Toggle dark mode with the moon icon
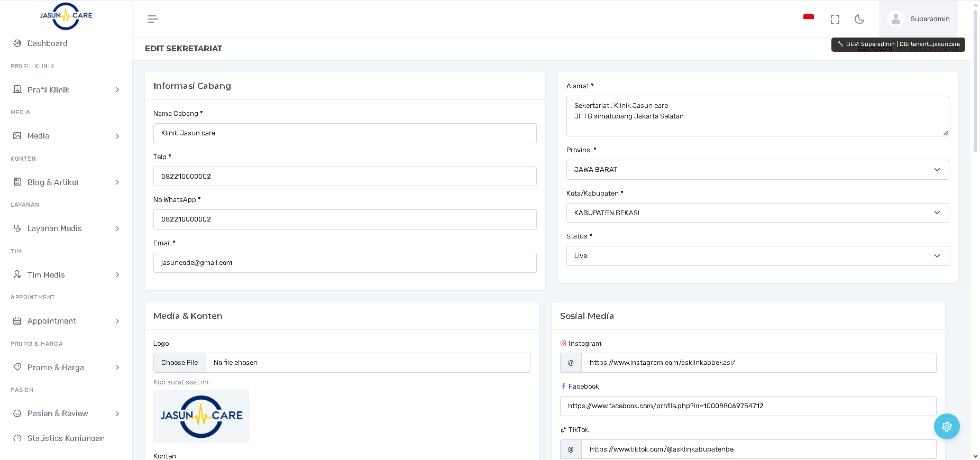The height and width of the screenshot is (460, 980). [x=859, y=19]
